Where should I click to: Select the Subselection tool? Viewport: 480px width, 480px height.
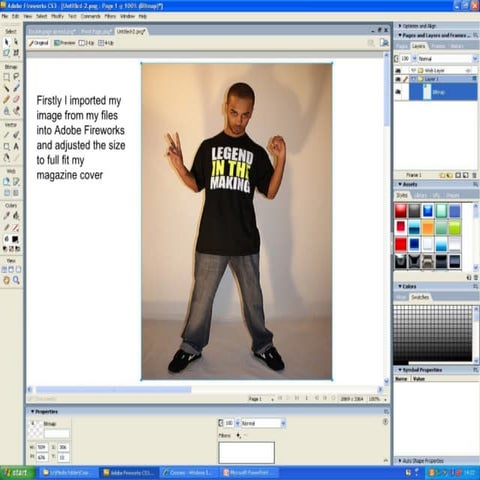16,42
